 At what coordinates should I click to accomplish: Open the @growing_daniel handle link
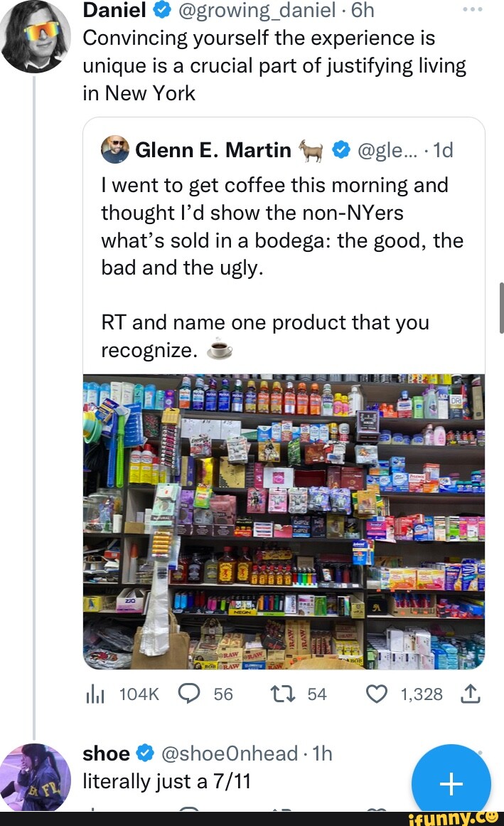(254, 9)
